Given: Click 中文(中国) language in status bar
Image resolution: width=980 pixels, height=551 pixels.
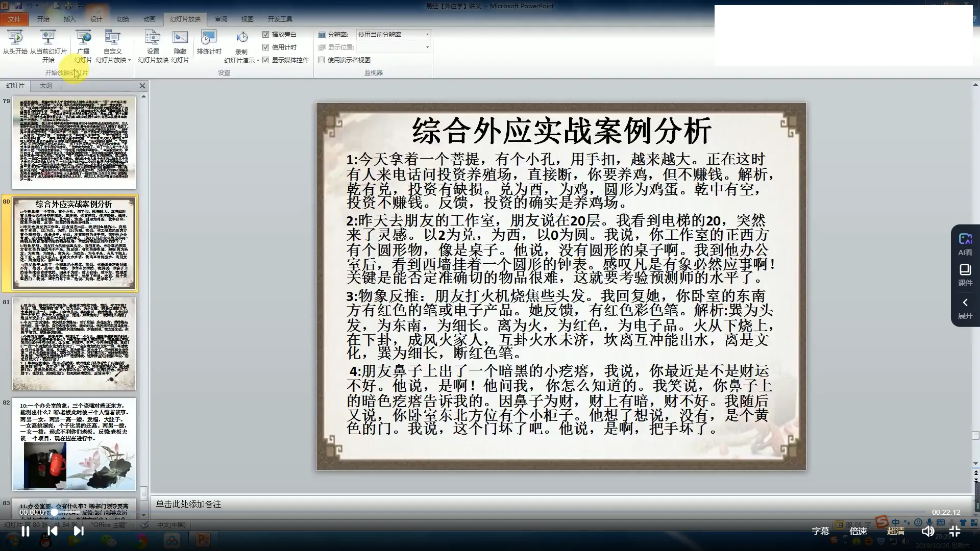Looking at the screenshot, I should click(171, 524).
